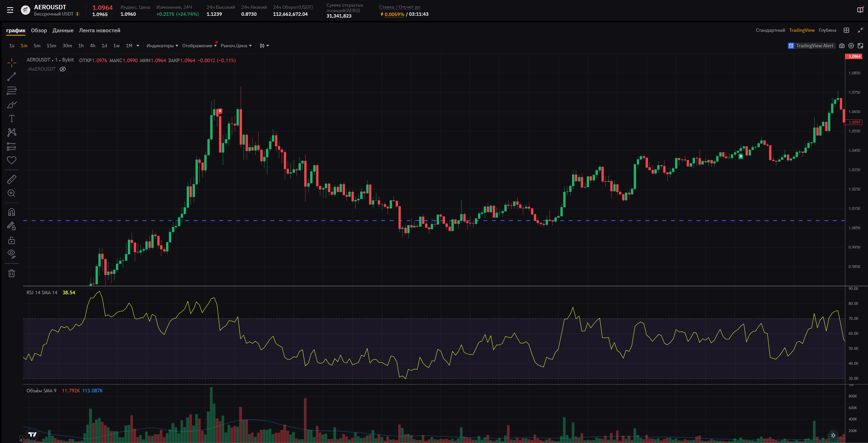Image resolution: width=868 pixels, height=443 pixels.
Task: Select the ruler measure tool
Action: 11,179
